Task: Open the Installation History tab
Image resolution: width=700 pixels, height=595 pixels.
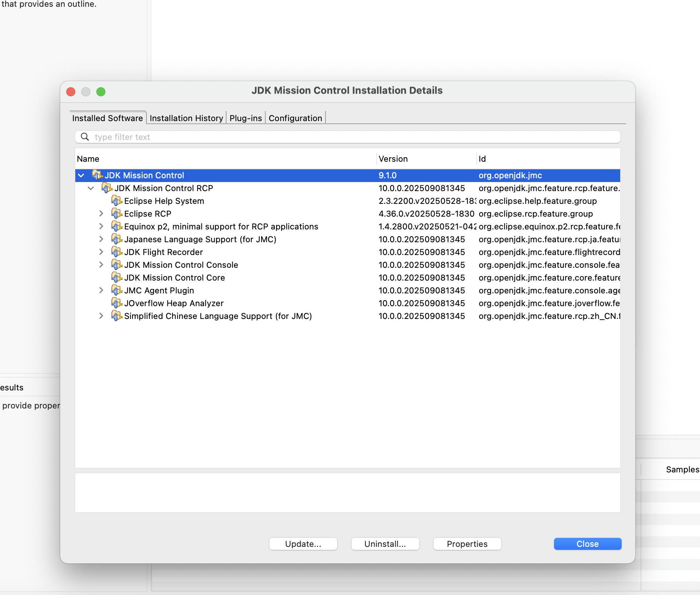Action: pyautogui.click(x=186, y=118)
